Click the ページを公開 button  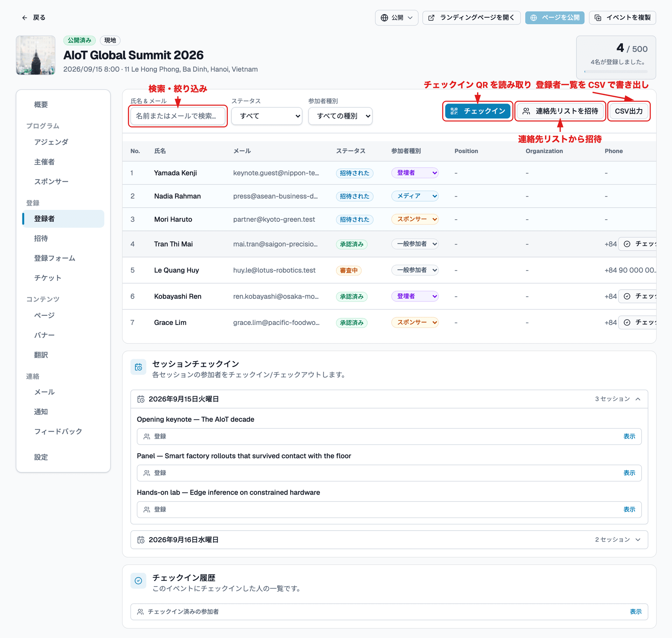tap(555, 17)
